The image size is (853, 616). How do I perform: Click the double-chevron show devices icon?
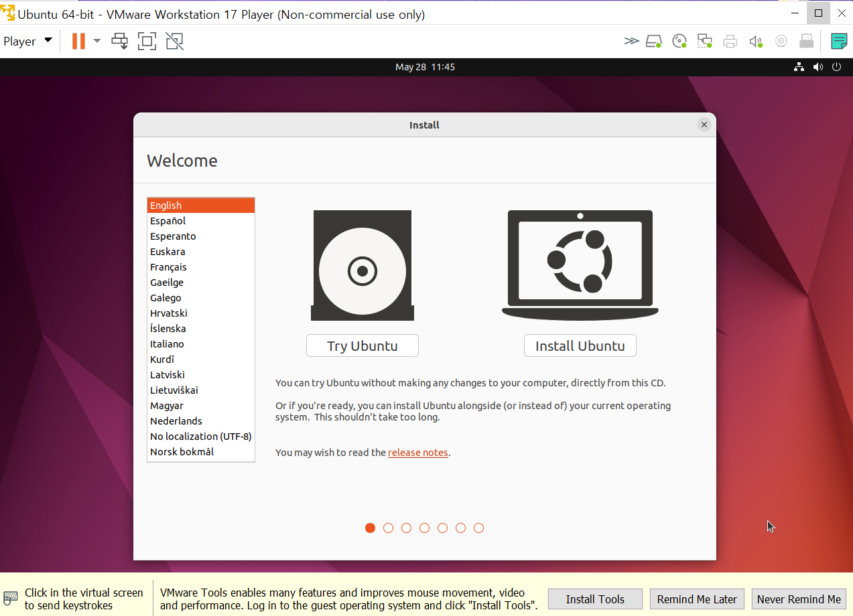[x=631, y=42]
